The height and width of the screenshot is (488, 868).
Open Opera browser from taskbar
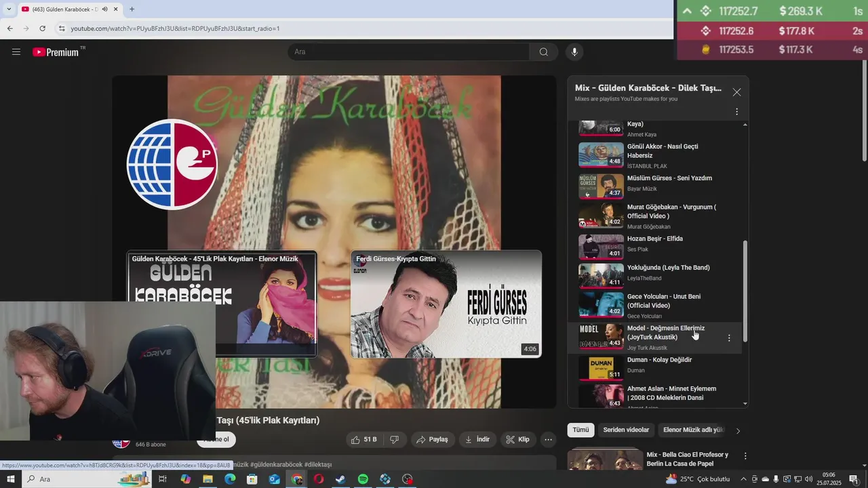pyautogui.click(x=318, y=479)
